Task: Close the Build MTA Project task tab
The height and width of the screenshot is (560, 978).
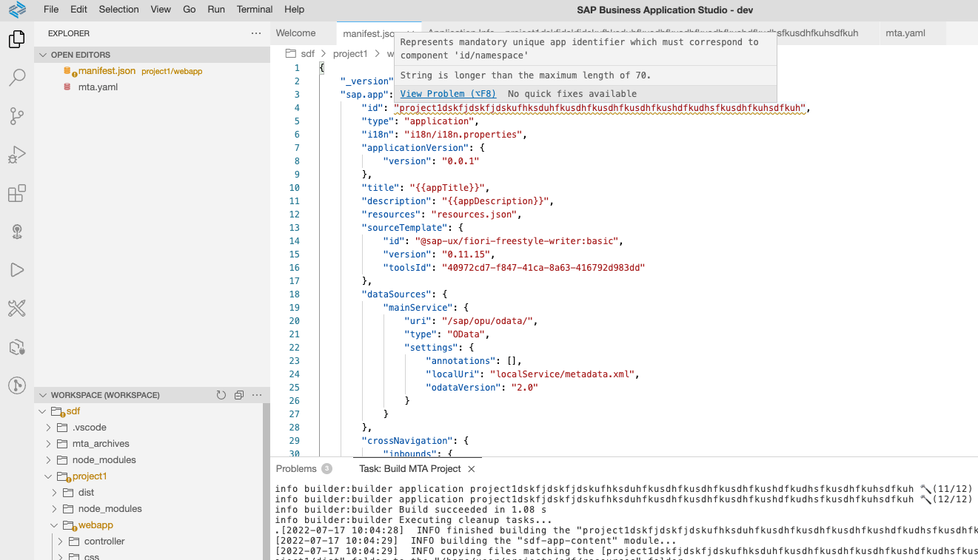Action: [472, 469]
